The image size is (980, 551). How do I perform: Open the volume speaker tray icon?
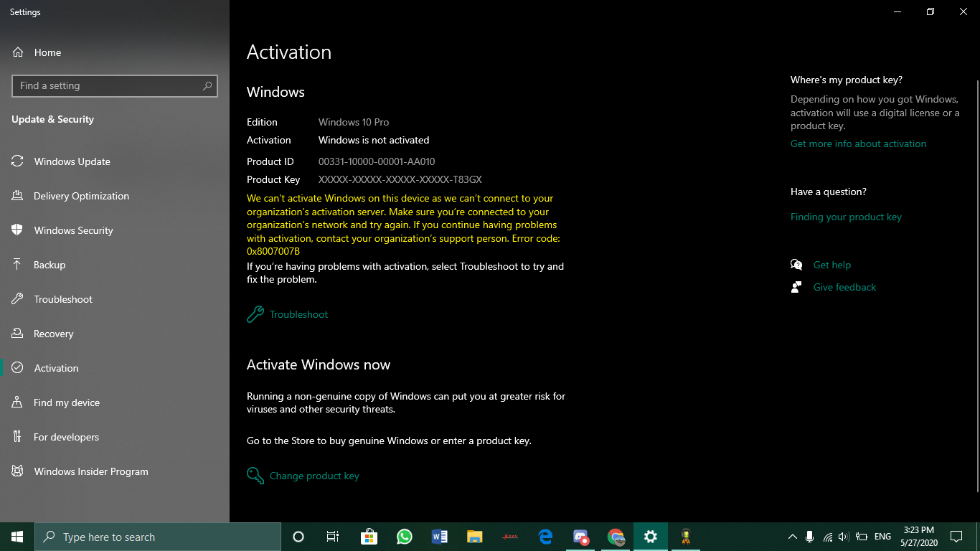pyautogui.click(x=844, y=537)
